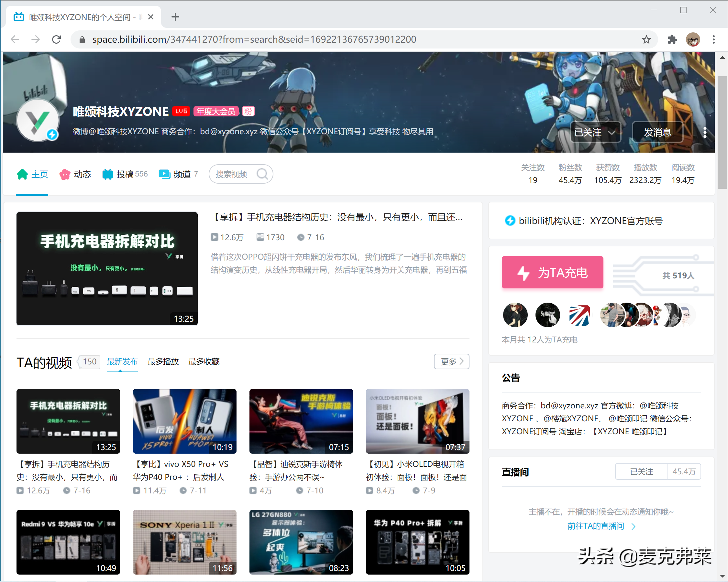Open Chrome's three-dot menu
The height and width of the screenshot is (582, 728).
click(713, 39)
